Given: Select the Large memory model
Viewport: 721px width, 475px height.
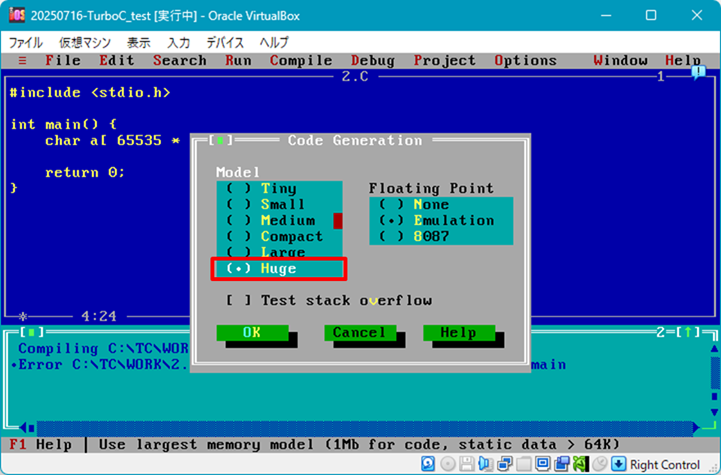Looking at the screenshot, I should 280,252.
